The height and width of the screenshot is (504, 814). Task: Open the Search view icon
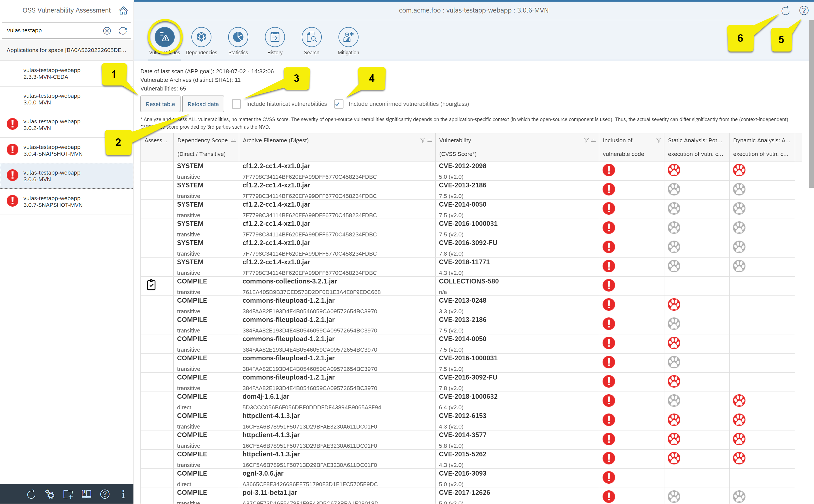click(311, 37)
